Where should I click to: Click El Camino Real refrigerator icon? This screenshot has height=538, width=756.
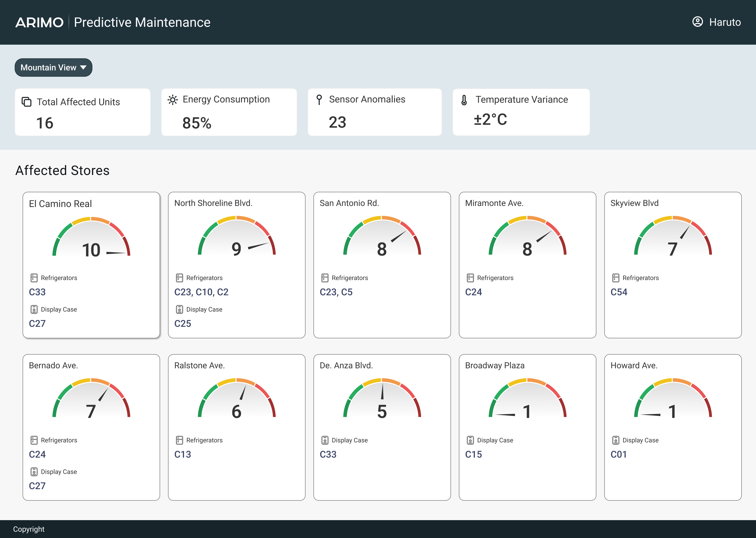[x=34, y=278]
